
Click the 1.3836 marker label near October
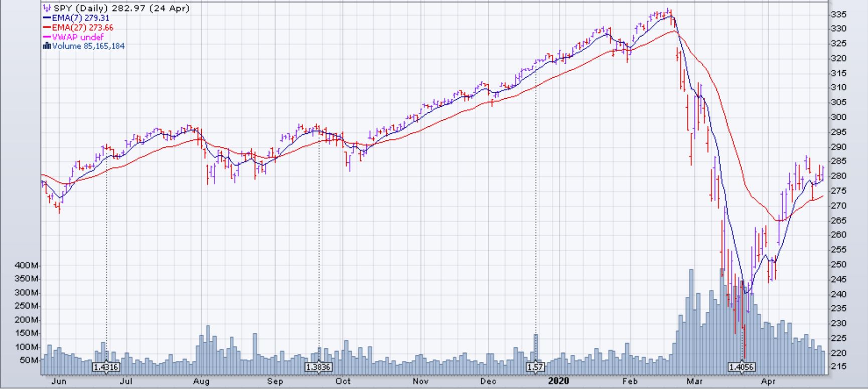[319, 367]
